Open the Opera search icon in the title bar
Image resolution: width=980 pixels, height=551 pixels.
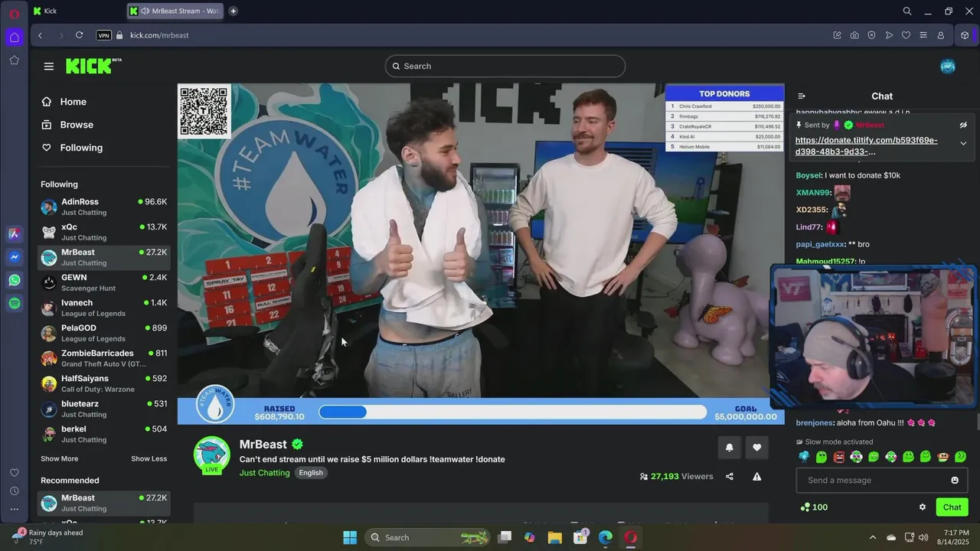[x=907, y=11]
